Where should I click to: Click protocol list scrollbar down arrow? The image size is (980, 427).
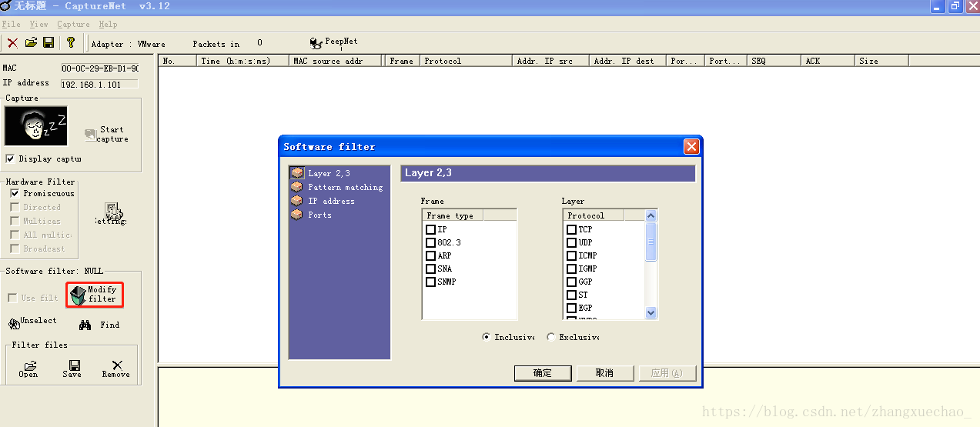(x=651, y=312)
